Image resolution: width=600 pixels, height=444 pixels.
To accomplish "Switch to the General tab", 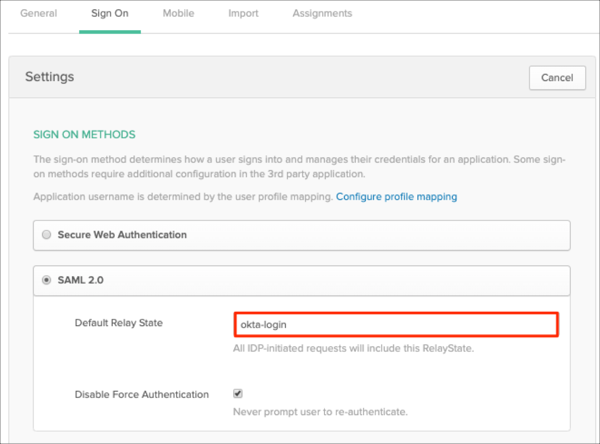I will point(38,14).
